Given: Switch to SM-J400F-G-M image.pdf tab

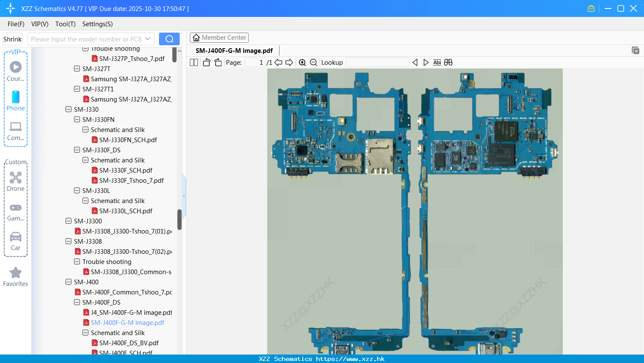Looking at the screenshot, I should (x=234, y=50).
